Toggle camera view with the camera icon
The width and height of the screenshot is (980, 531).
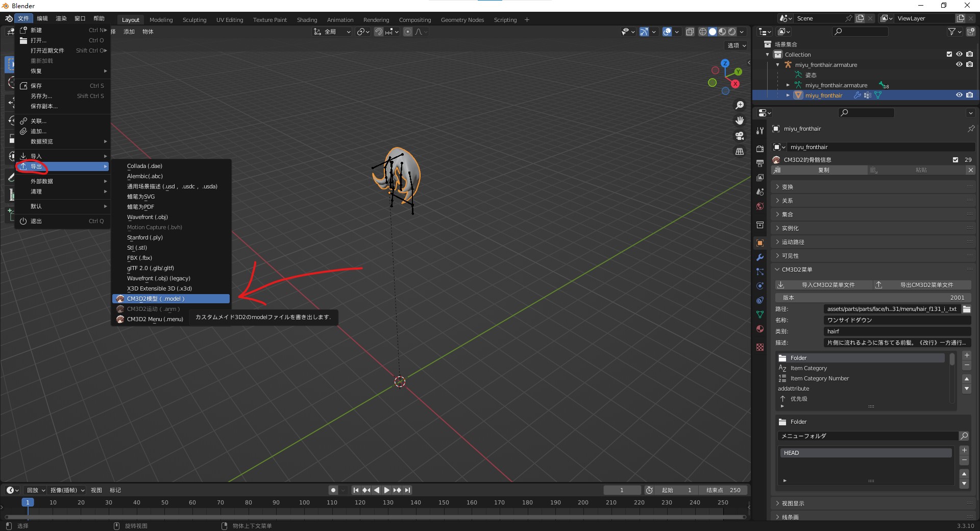739,136
